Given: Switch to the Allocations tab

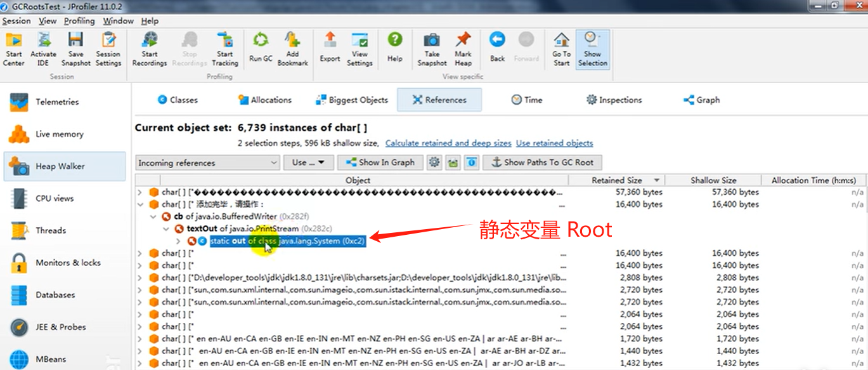Looking at the screenshot, I should (x=265, y=100).
